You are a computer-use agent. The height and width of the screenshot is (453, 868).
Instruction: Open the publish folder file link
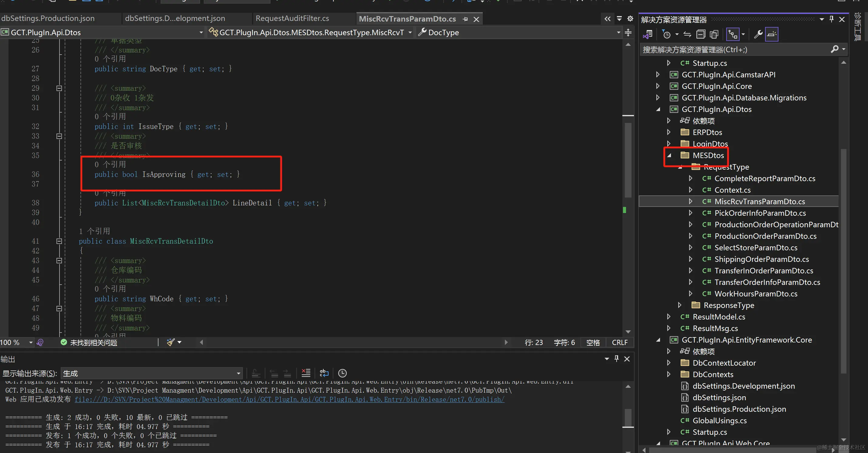click(289, 400)
